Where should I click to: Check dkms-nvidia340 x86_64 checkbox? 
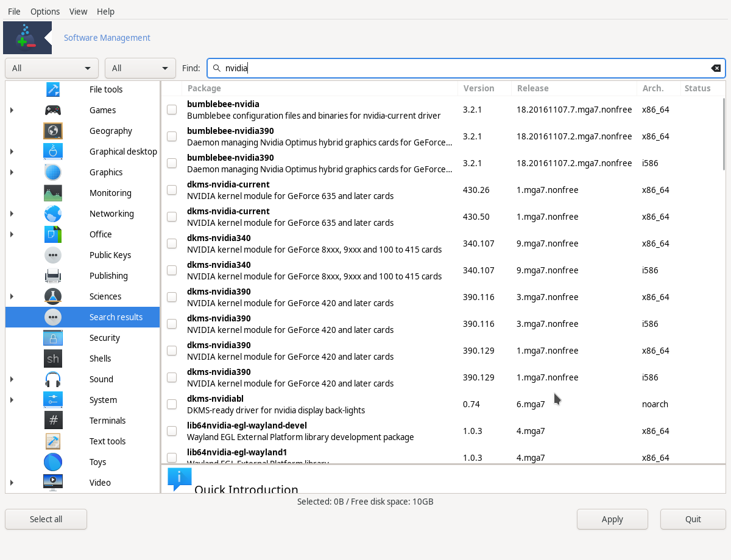172,243
